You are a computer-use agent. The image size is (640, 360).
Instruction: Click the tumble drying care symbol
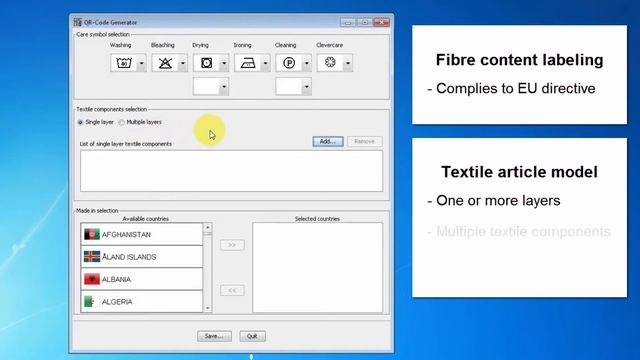[x=207, y=63]
